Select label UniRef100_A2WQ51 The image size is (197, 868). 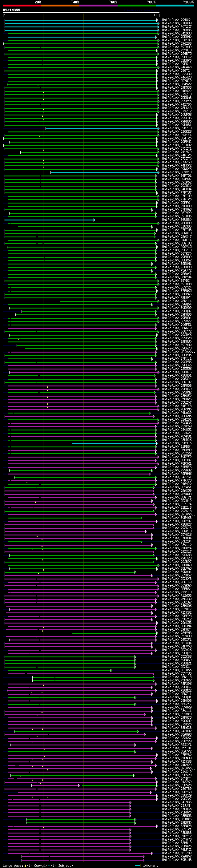coord(177,375)
